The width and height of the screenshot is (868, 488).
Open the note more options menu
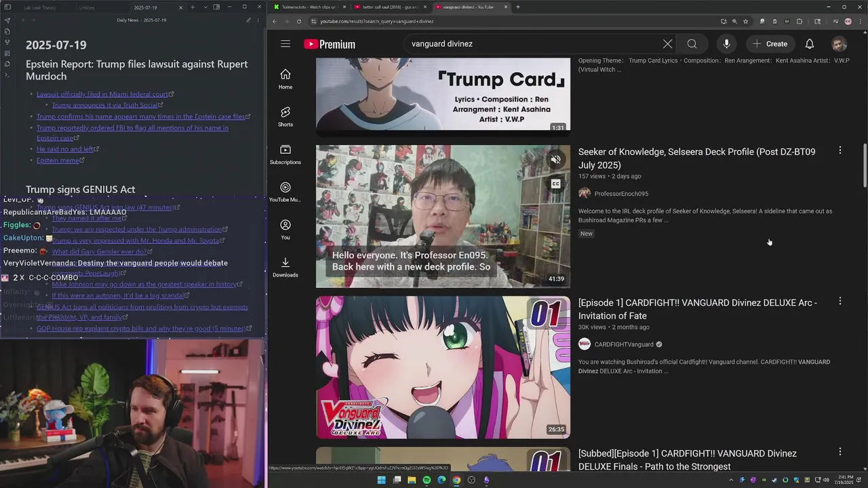(x=259, y=20)
